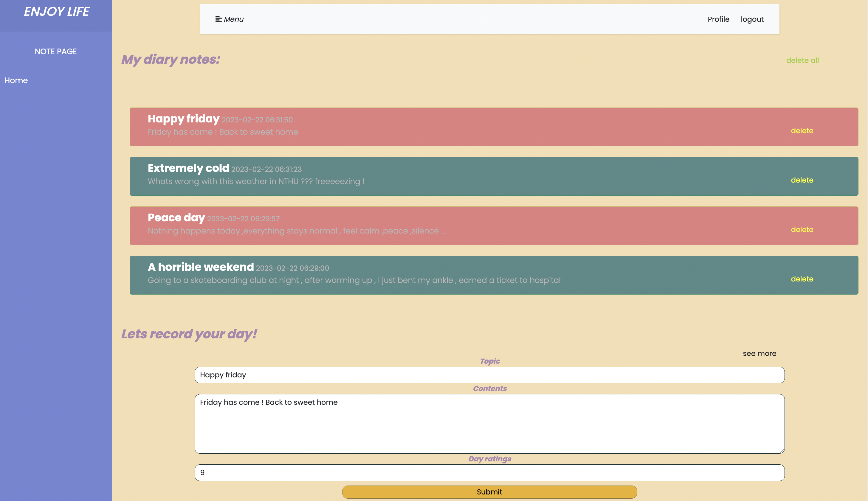Delete the Happy friday note
This screenshot has height=501, width=868.
(802, 131)
